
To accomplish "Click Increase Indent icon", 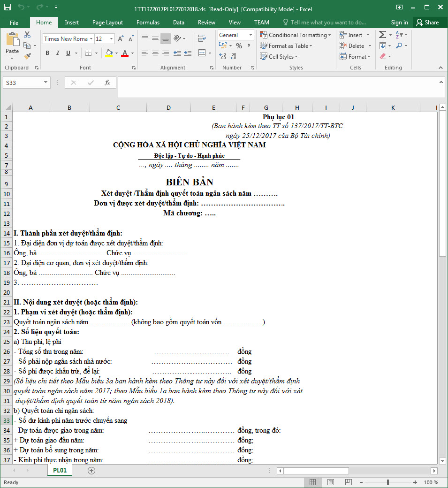I will point(188,53).
